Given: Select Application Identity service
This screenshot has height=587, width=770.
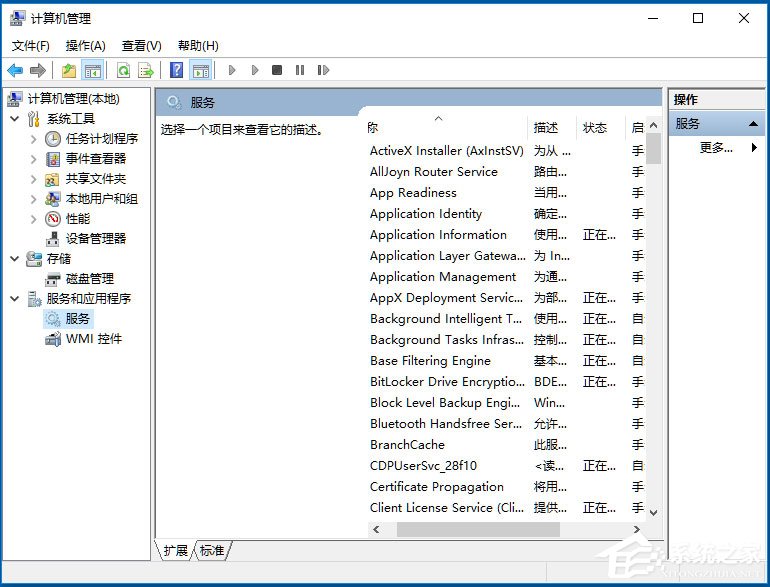Looking at the screenshot, I should 426,214.
